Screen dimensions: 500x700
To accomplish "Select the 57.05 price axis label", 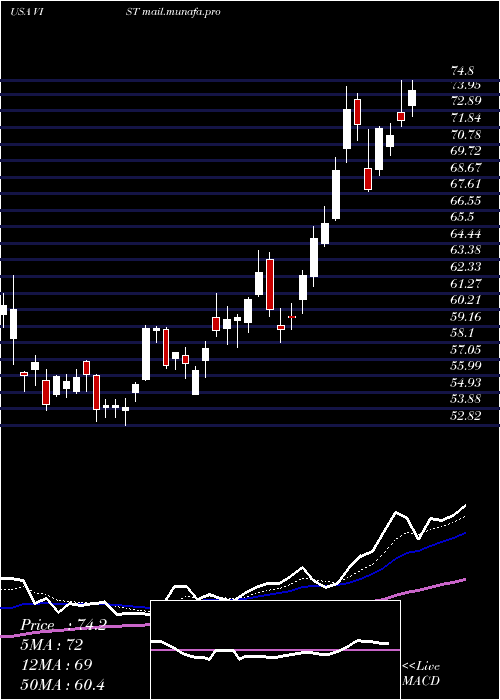I will tap(466, 350).
